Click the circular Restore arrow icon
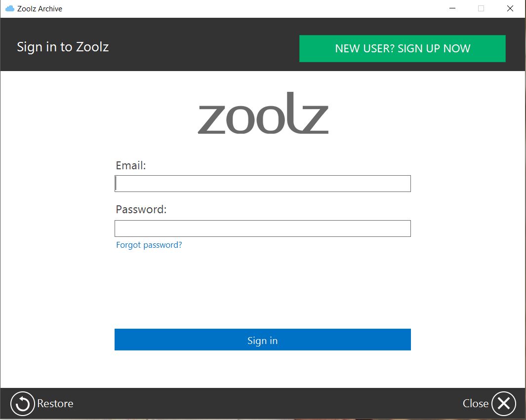The image size is (526, 420). pos(22,404)
